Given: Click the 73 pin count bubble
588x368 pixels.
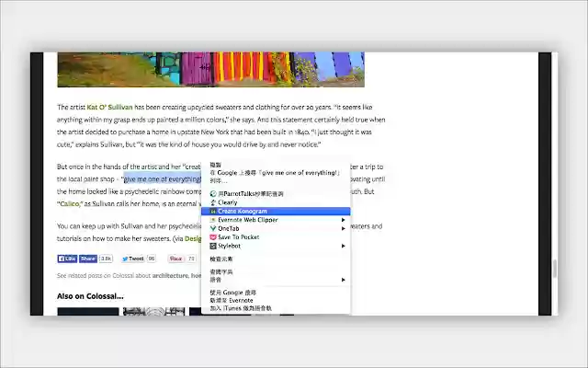Looking at the screenshot, I should (x=191, y=259).
